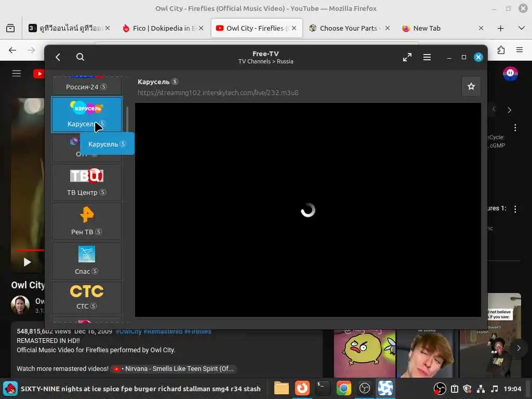
Task: Open Firefox extensions puzzle icon
Action: [501, 50]
